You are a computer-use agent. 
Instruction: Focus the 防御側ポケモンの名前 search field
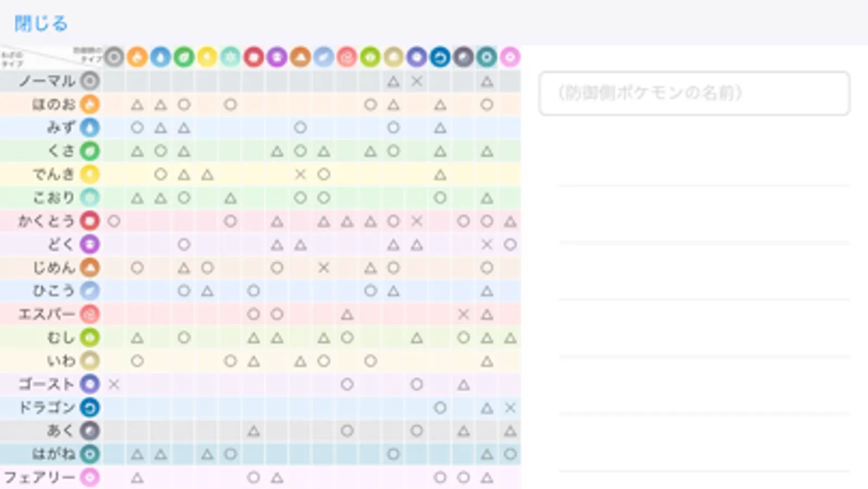click(694, 93)
